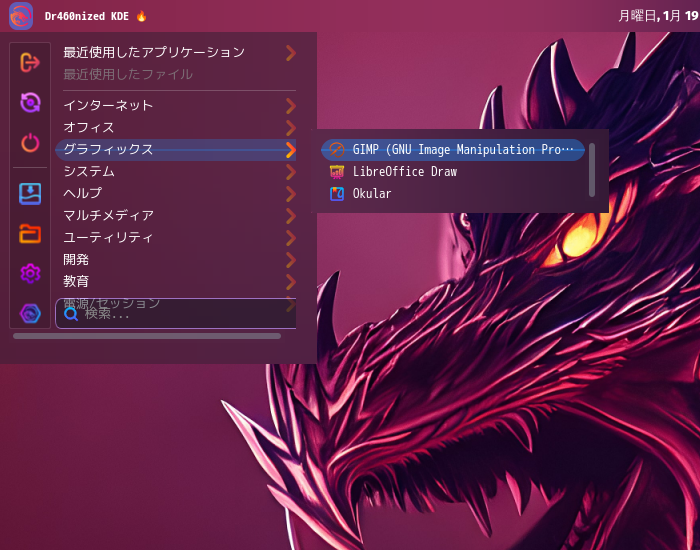Image resolution: width=700 pixels, height=550 pixels.
Task: Expand the インターネット submenu arrow
Action: (291, 106)
